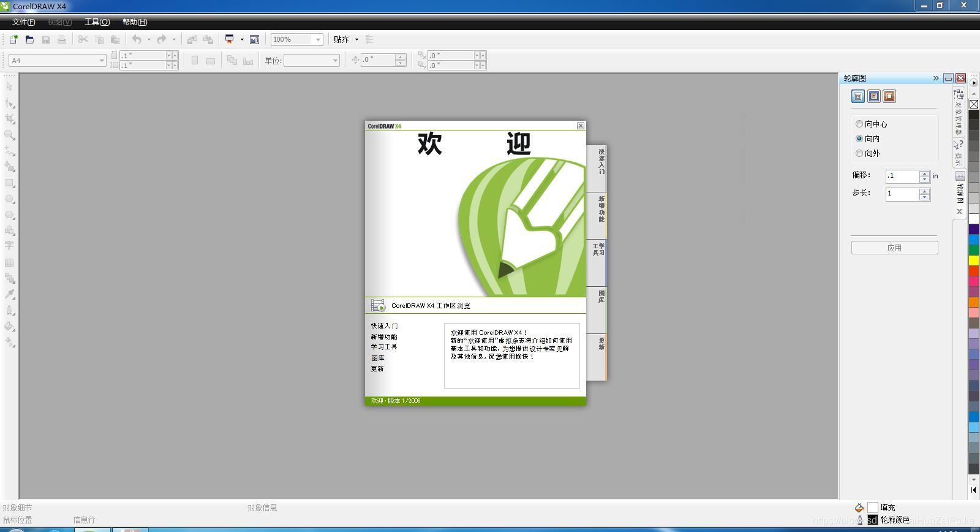Open the 单位 units dropdown
This screenshot has width=980, height=532.
pyautogui.click(x=335, y=61)
